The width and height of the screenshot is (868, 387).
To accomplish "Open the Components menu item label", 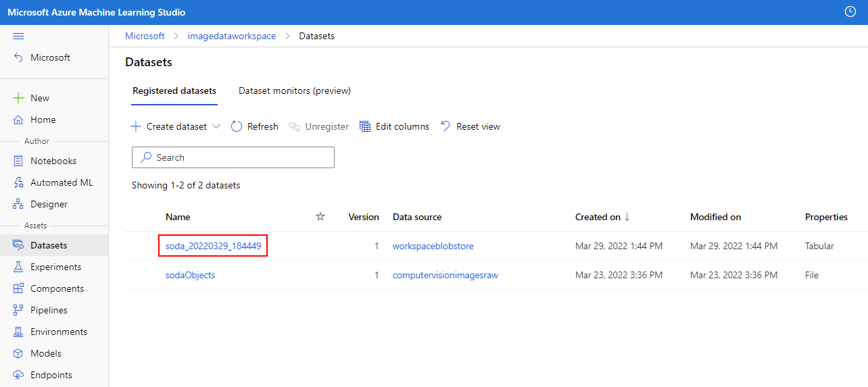I will click(57, 288).
